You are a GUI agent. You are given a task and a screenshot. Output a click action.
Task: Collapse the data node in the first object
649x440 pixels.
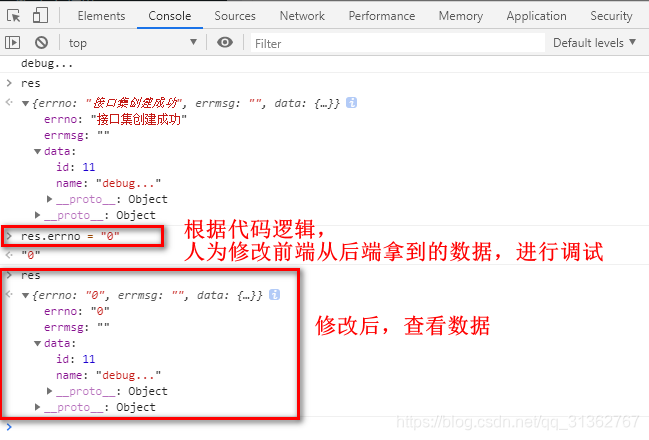pyautogui.click(x=38, y=151)
